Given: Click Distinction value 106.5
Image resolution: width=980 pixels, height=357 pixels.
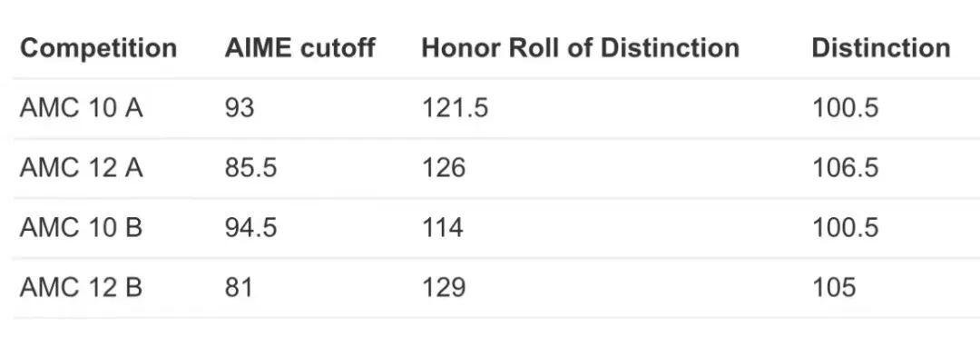Looking at the screenshot, I should click(x=845, y=167).
